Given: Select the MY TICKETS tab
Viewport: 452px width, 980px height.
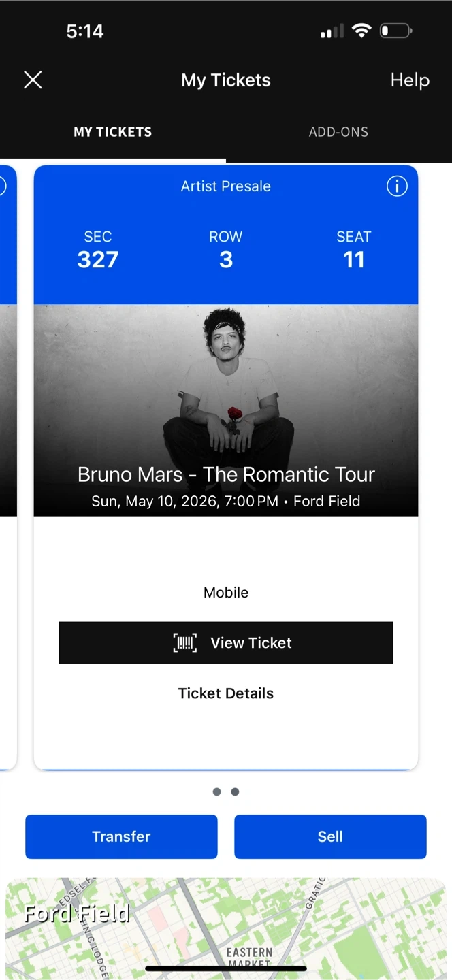Looking at the screenshot, I should [x=113, y=132].
